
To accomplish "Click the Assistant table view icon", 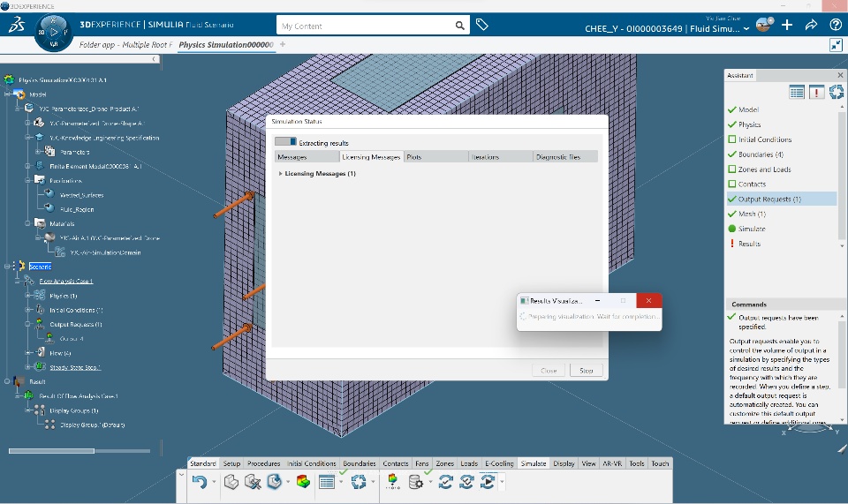I will tap(797, 93).
